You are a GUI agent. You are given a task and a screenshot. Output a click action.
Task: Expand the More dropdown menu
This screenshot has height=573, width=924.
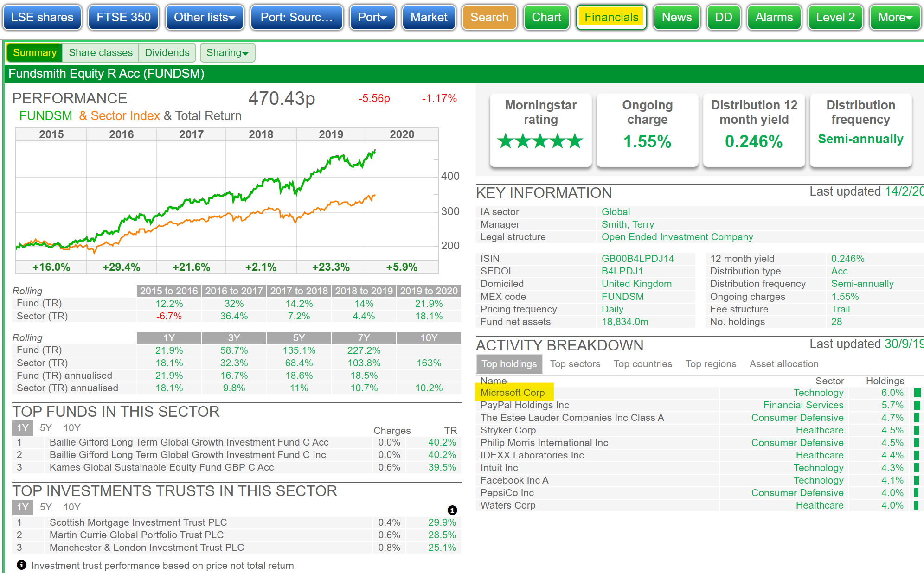click(x=895, y=17)
